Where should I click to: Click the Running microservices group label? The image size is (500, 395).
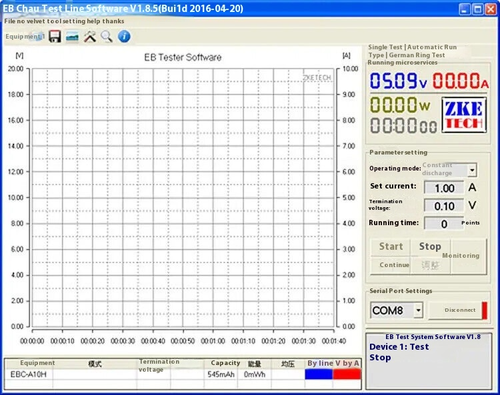point(402,62)
